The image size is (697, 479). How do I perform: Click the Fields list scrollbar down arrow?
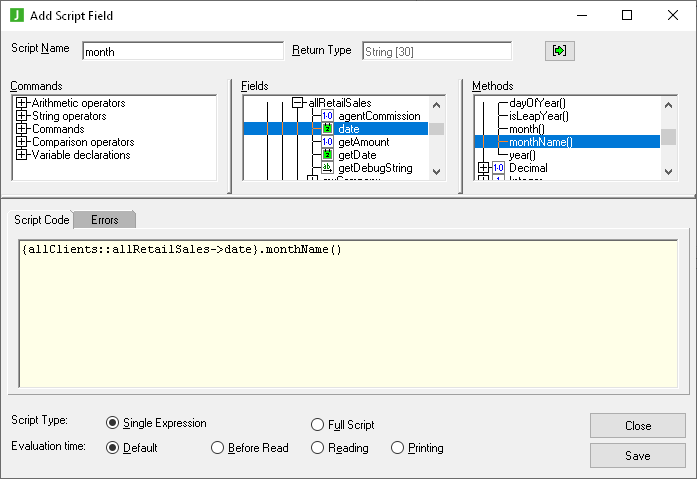coord(436,172)
